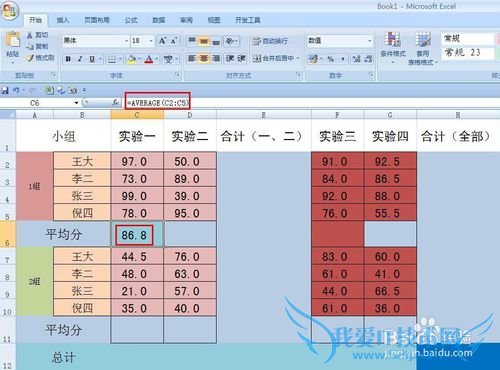The height and width of the screenshot is (370, 500).
Task: Switch to the Home (开始) tab
Action: [35, 20]
